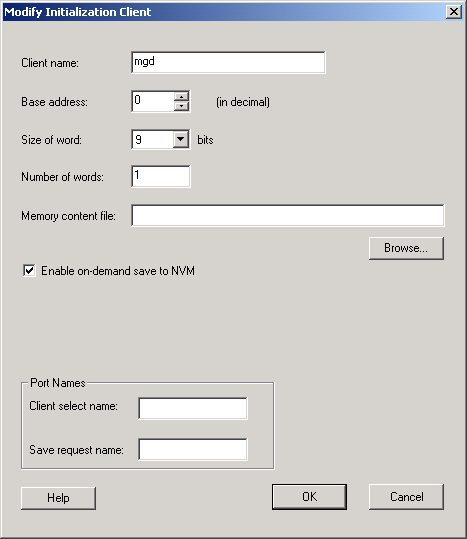Expand the Size of word dropdown arrow
The width and height of the screenshot is (467, 539).
point(180,139)
